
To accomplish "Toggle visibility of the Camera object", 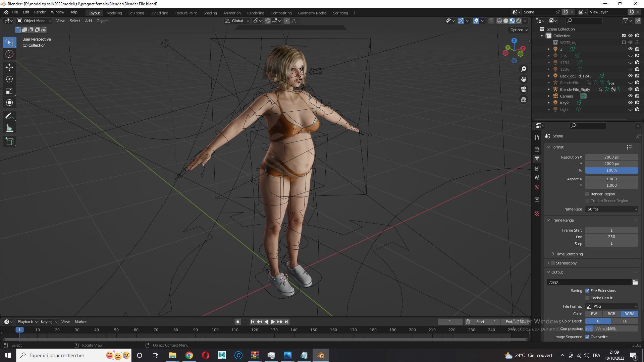I will [x=630, y=96].
